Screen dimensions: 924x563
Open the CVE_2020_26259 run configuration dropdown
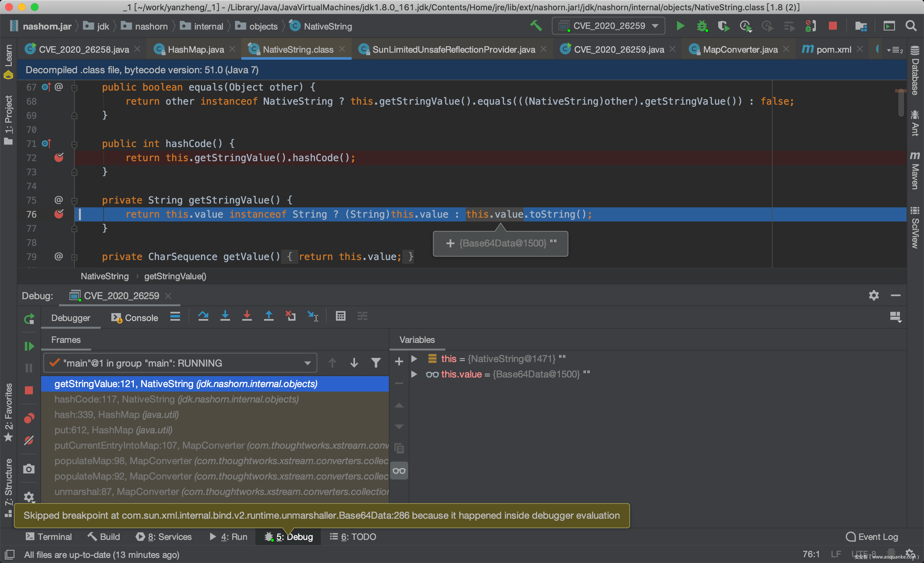tap(608, 26)
